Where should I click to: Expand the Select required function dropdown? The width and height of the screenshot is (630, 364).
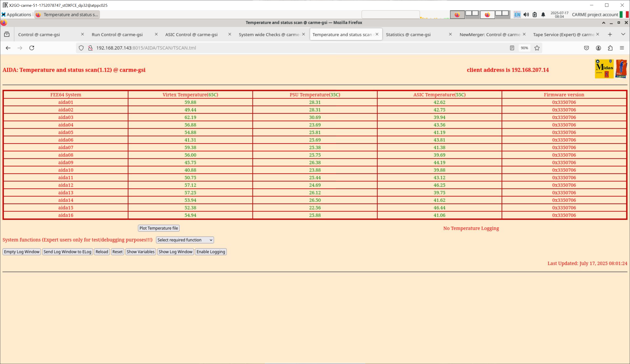click(x=185, y=240)
